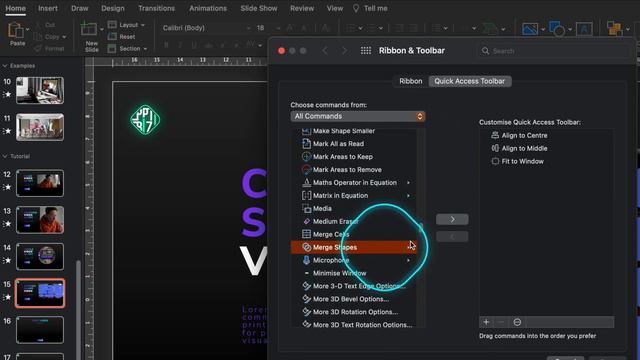
Task: Click the Picture insert icon in ribbon
Action: point(530,29)
